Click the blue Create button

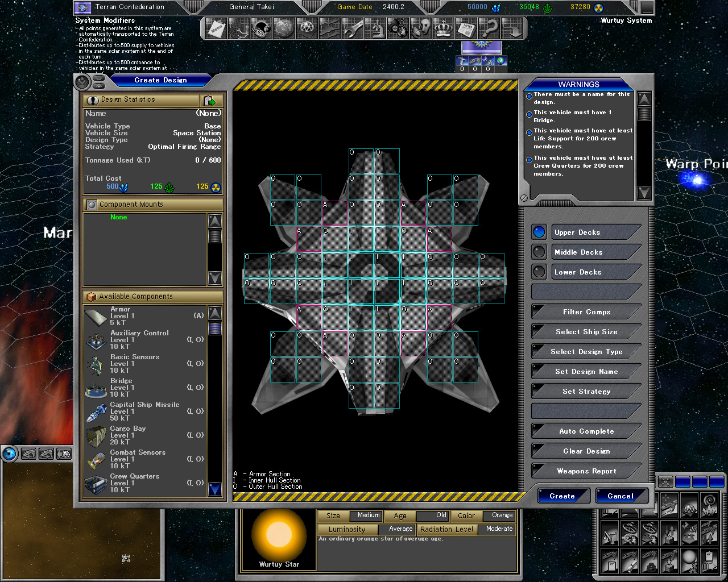pyautogui.click(x=562, y=496)
